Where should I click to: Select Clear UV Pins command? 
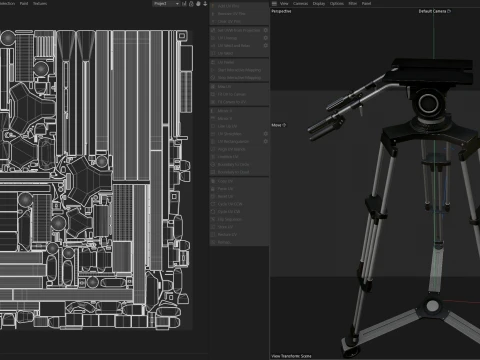239,21
